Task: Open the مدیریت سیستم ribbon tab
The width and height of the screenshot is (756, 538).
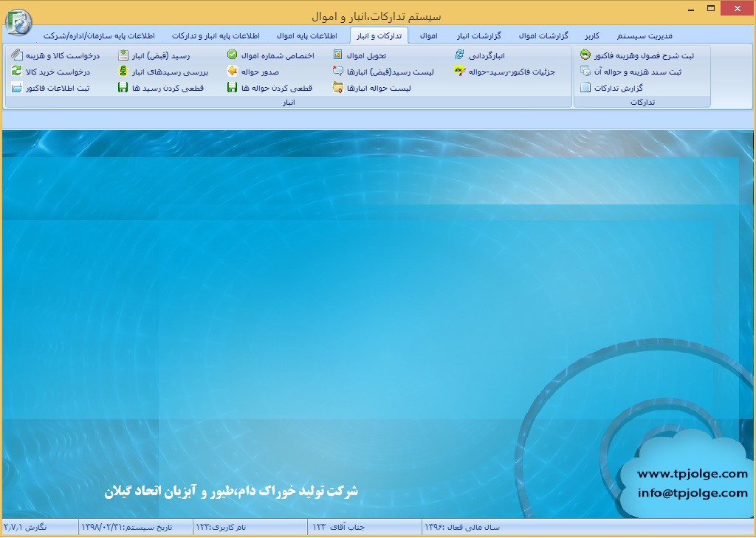Action: point(645,35)
